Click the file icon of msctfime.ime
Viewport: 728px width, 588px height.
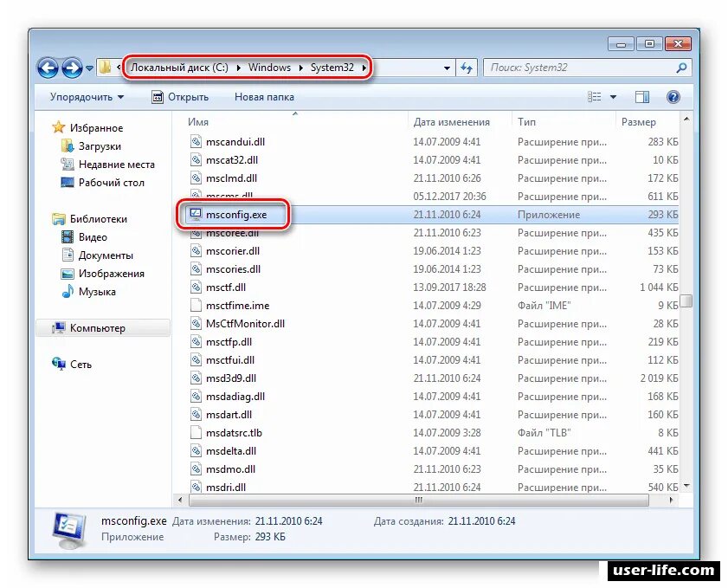pos(196,306)
